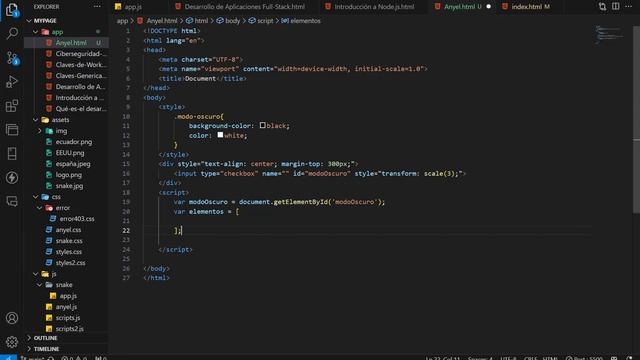Open the window-shaped icon below Extensions
The image size is (640, 360).
[x=12, y=130]
